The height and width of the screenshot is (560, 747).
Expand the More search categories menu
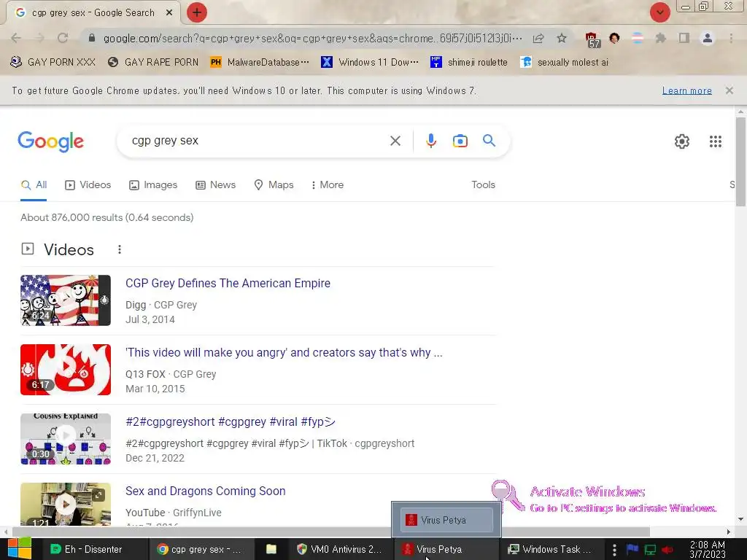coord(327,184)
